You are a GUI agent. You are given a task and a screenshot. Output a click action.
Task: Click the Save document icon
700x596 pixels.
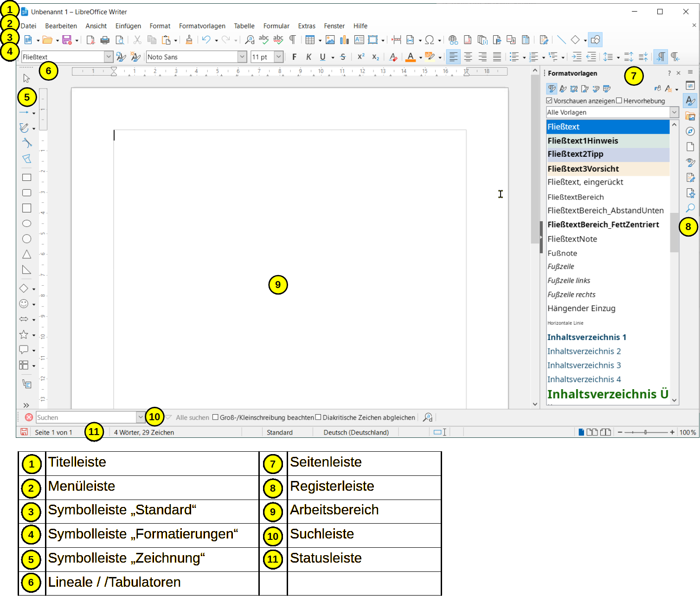point(67,40)
